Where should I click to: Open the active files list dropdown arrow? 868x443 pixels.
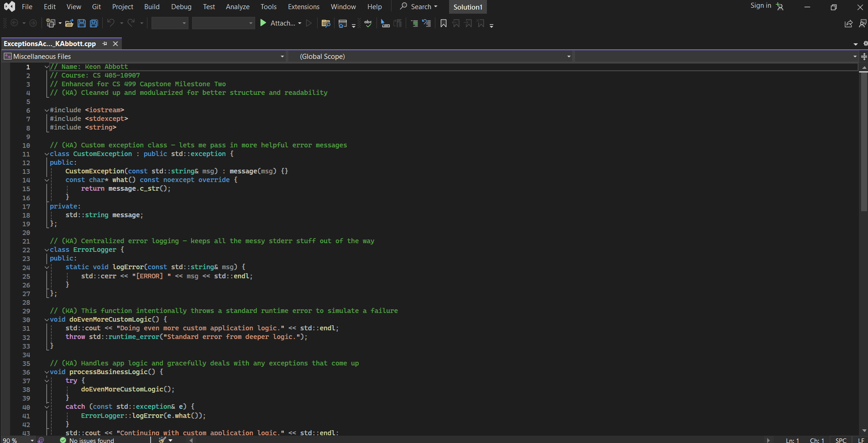(855, 44)
